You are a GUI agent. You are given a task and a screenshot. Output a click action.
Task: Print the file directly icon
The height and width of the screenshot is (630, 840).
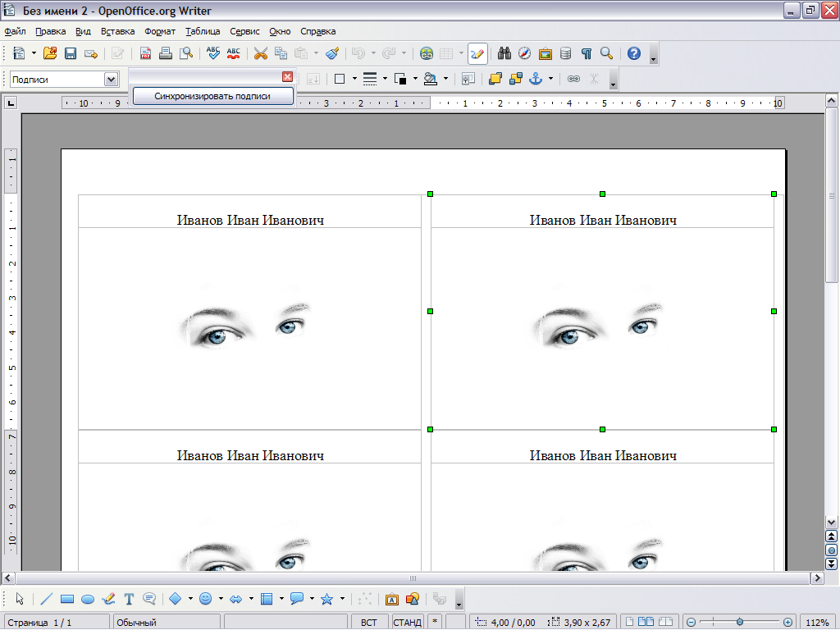point(166,53)
